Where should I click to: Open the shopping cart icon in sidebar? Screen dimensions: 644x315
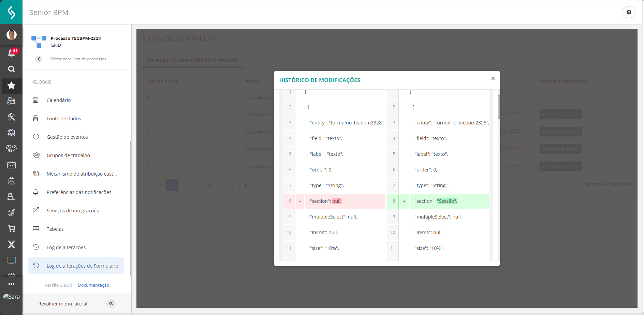tap(11, 228)
